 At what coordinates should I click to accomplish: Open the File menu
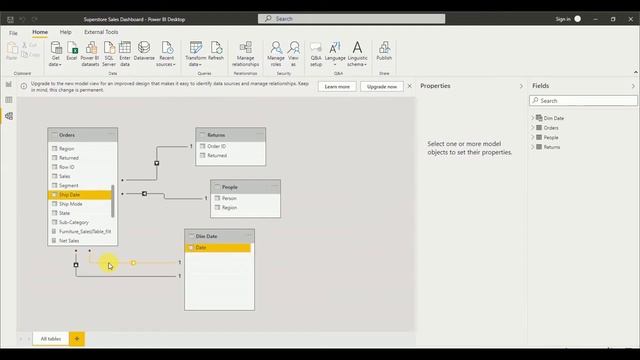(x=13, y=33)
